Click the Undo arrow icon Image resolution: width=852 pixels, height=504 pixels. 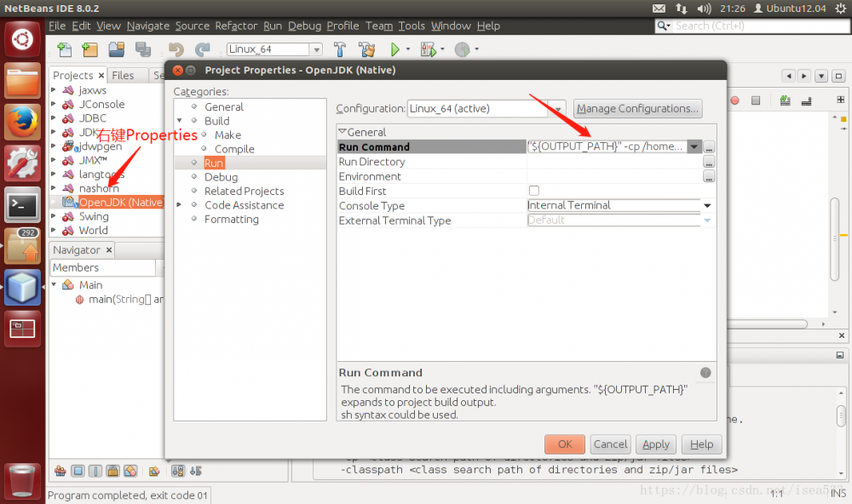[x=176, y=49]
